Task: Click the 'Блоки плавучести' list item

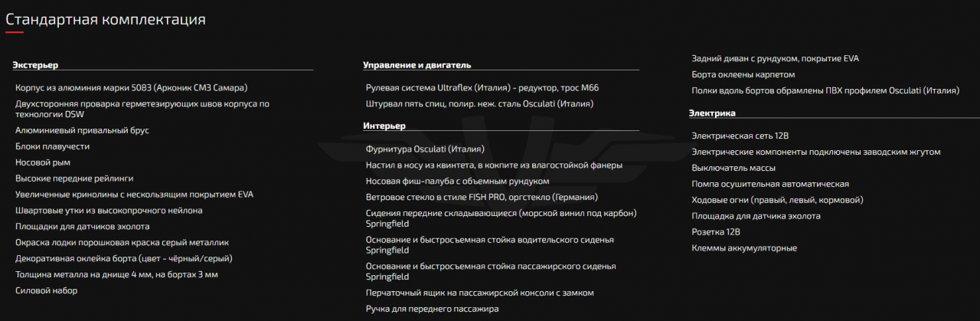Action: click(x=52, y=146)
